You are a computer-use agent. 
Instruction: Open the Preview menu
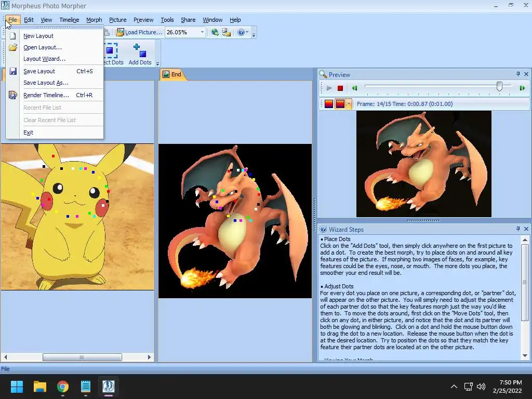coord(143,20)
